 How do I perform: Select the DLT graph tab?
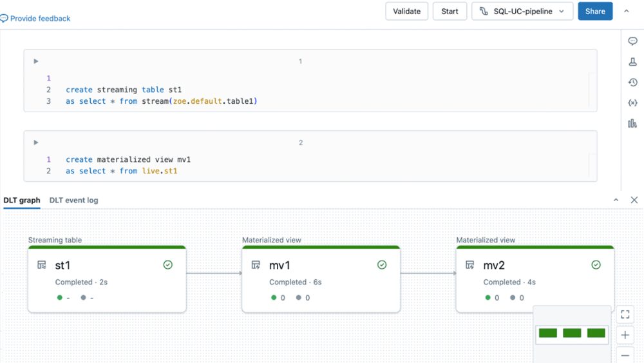(22, 201)
